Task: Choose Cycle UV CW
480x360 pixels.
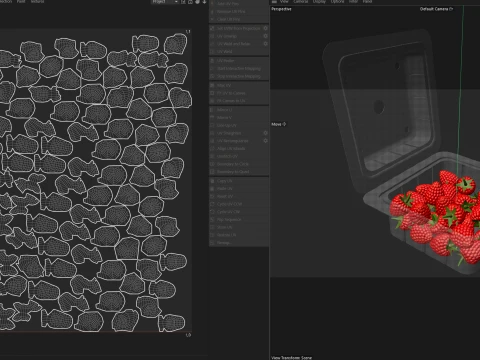Action: click(239, 212)
